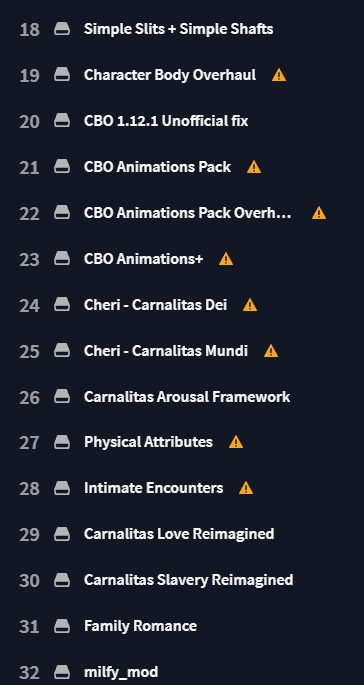364x685 pixels.
Task: Click warning icon beside CBO Animations Pack
Action: [x=254, y=167]
